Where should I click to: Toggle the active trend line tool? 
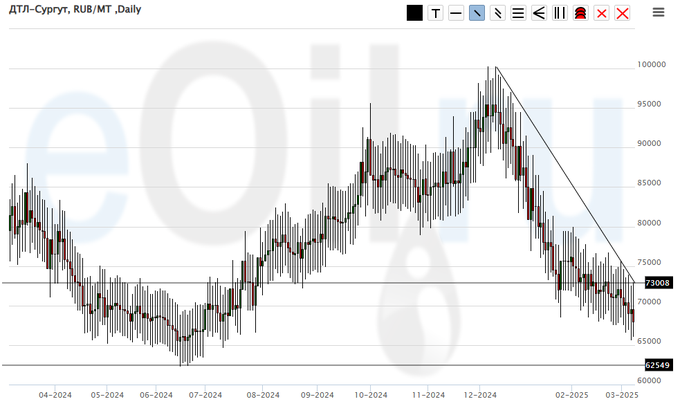pos(477,13)
